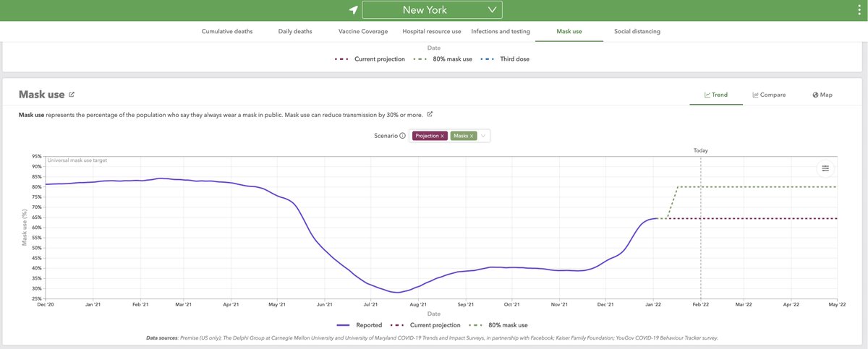Remove the Masks scenario tag
Screen dimensions: 868x349
[472, 136]
